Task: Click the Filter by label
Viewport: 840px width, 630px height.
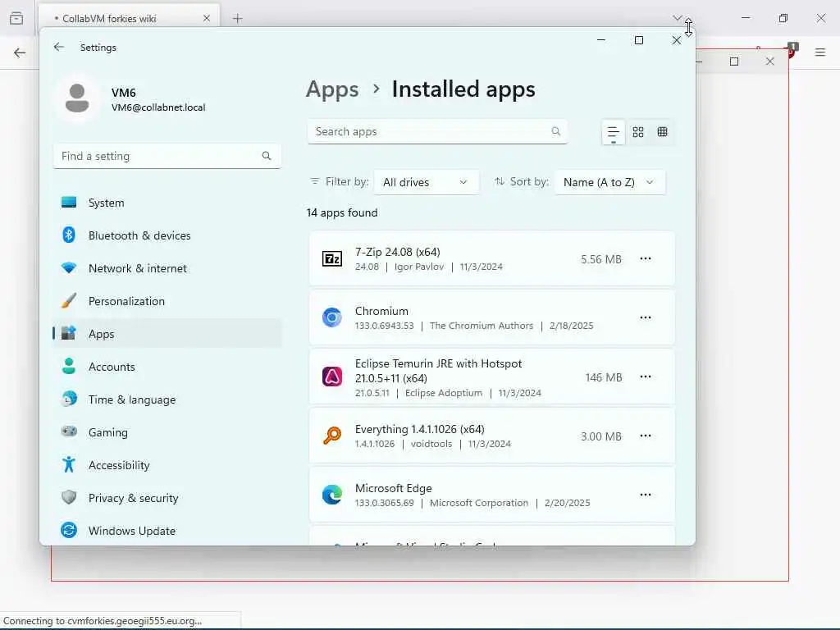Action: [347, 181]
